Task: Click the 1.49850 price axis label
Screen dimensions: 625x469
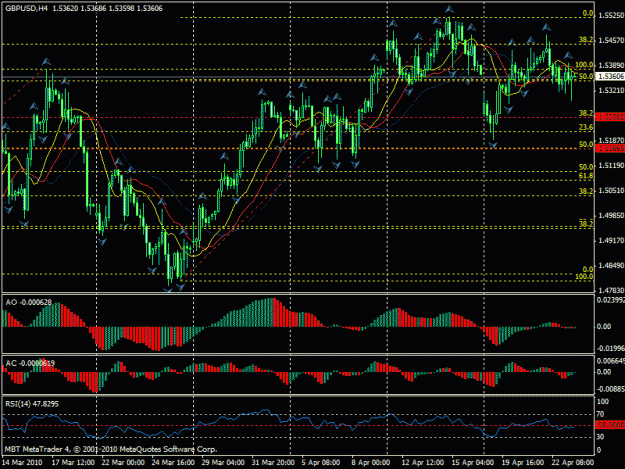Action: [611, 216]
